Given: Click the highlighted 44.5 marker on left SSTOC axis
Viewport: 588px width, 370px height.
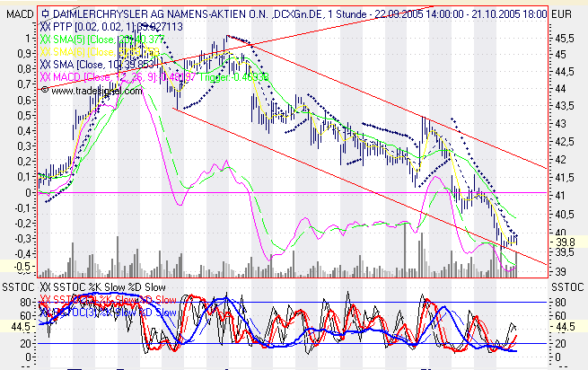Looking at the screenshot, I should coord(18,327).
